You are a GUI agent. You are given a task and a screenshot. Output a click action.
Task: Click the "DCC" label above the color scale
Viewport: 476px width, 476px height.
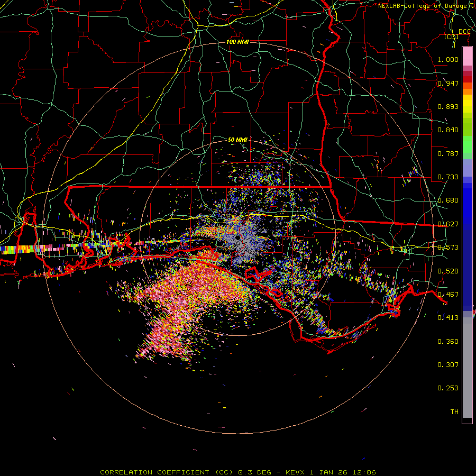tap(464, 32)
